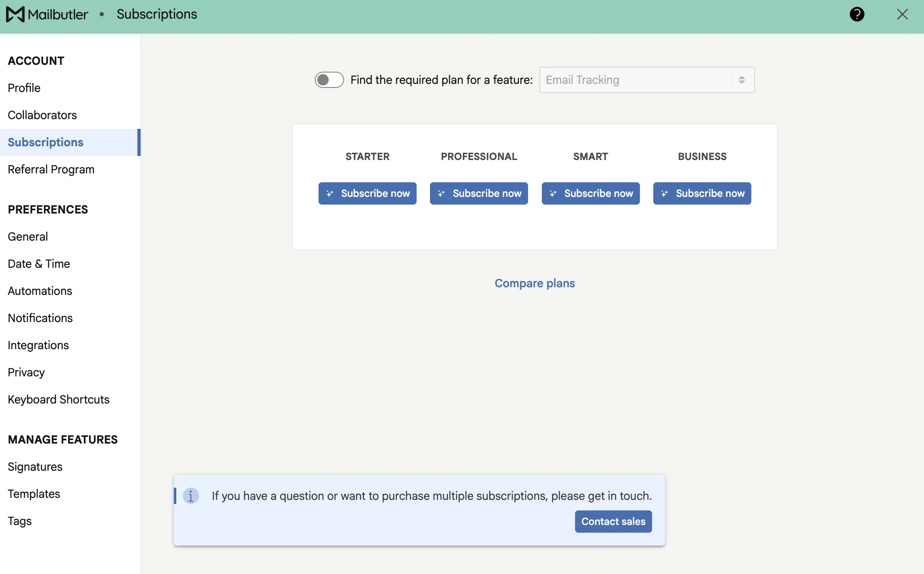Open the Collaborators section
This screenshot has height=574, width=924.
tap(42, 115)
